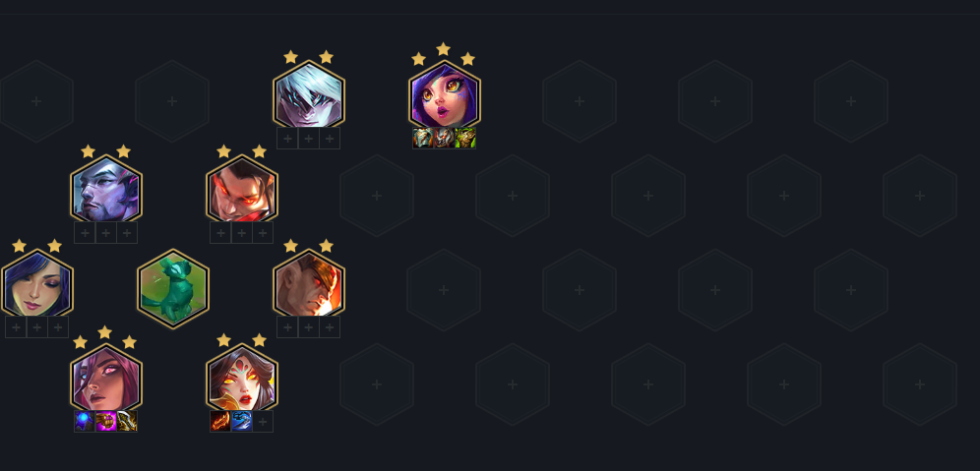Select the Sett champion with orange background
980x471 pixels.
309,284
